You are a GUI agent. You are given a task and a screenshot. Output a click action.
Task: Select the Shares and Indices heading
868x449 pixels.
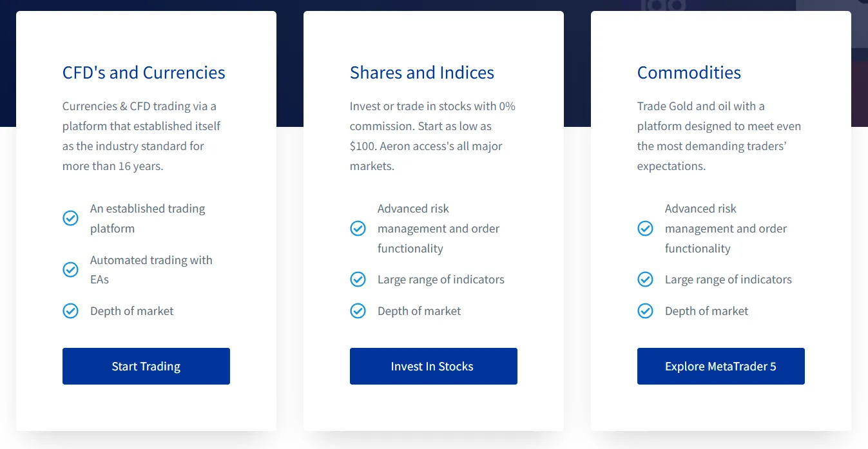click(x=422, y=73)
